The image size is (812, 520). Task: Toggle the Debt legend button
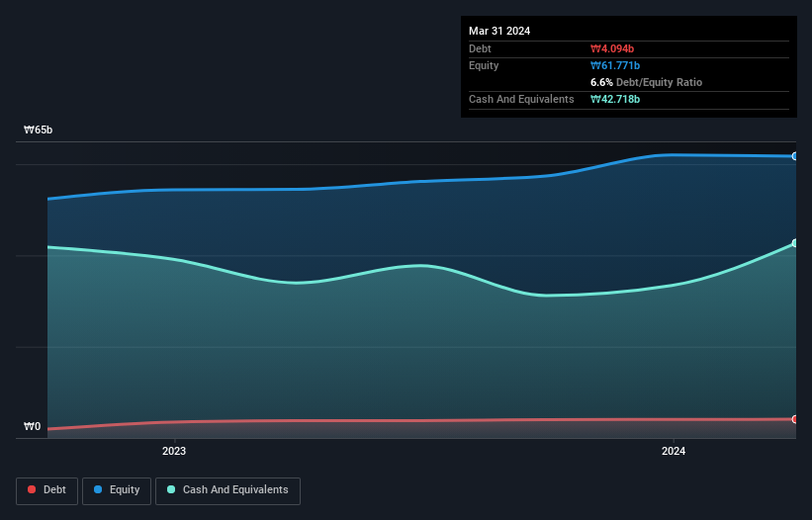46,490
